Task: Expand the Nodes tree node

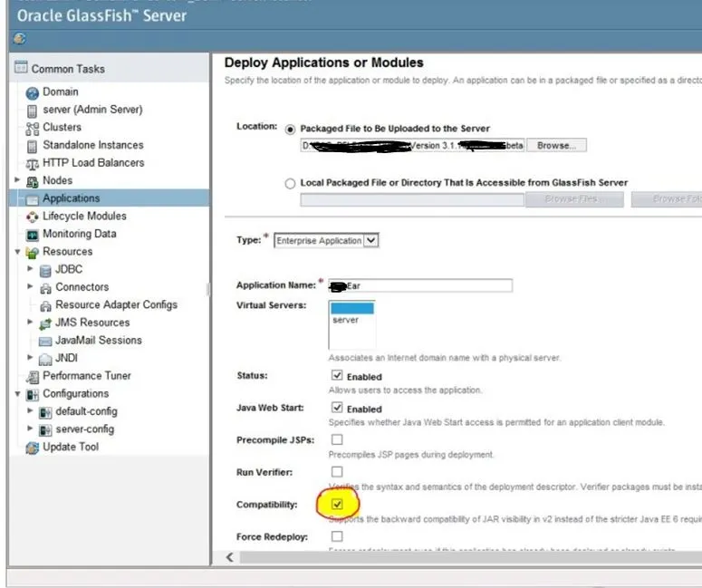Action: pyautogui.click(x=17, y=180)
